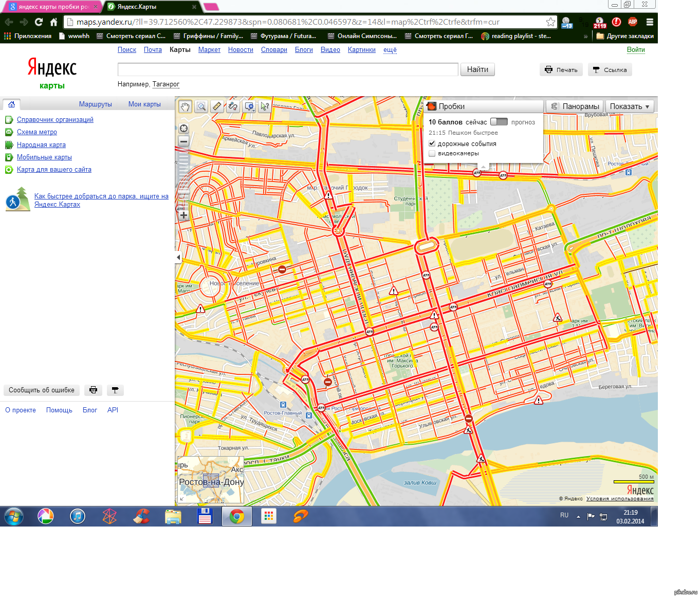Open the Маркет navigation link

click(209, 50)
